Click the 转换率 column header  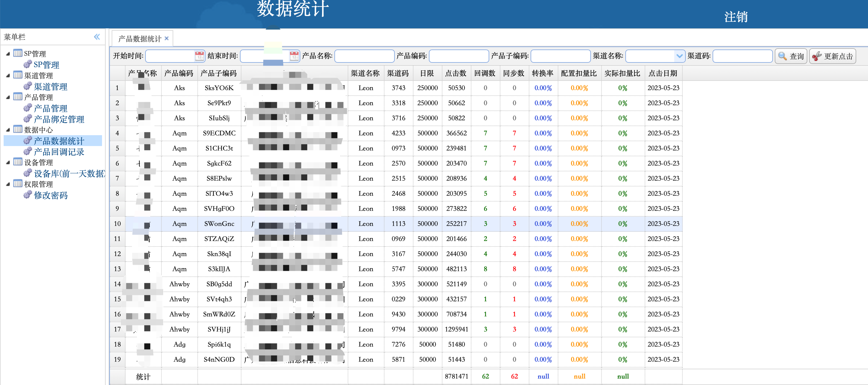[543, 73]
